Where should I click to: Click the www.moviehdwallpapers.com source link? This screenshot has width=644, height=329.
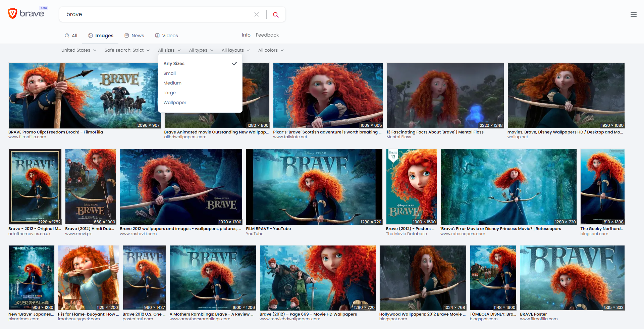[x=290, y=319]
